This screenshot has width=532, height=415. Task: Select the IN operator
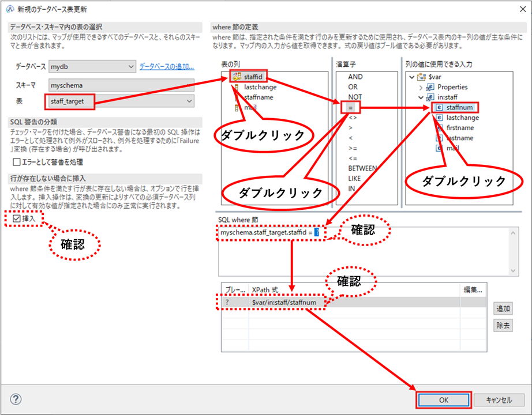[x=351, y=188]
